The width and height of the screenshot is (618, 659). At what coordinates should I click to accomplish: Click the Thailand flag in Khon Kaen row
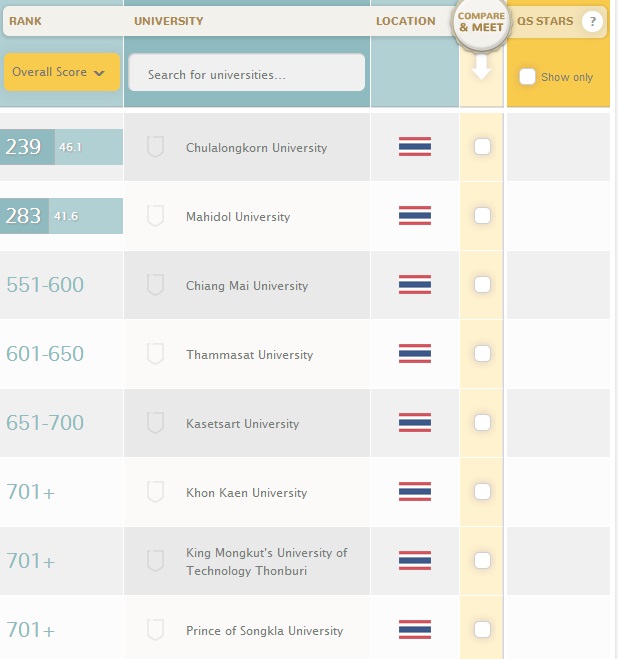tap(415, 492)
